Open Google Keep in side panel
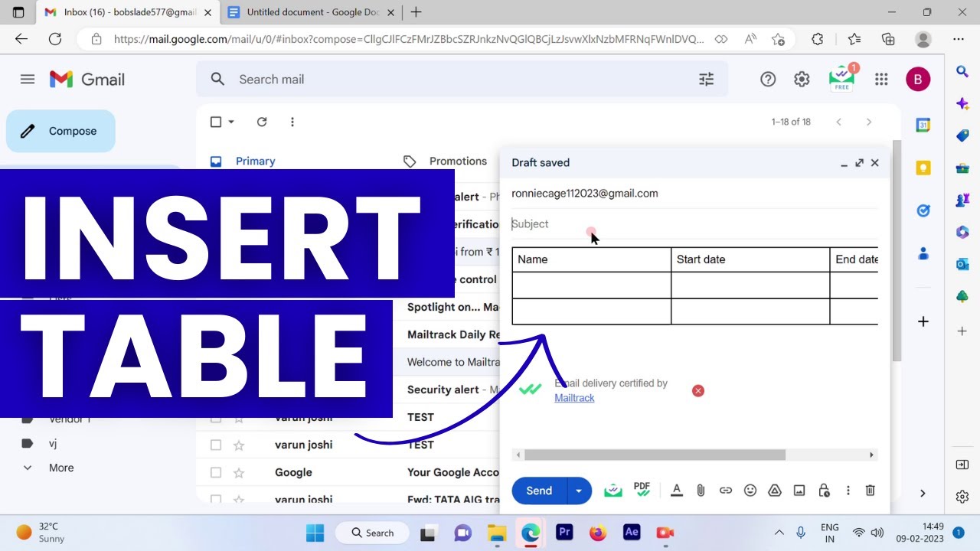The height and width of the screenshot is (551, 980). 923,168
